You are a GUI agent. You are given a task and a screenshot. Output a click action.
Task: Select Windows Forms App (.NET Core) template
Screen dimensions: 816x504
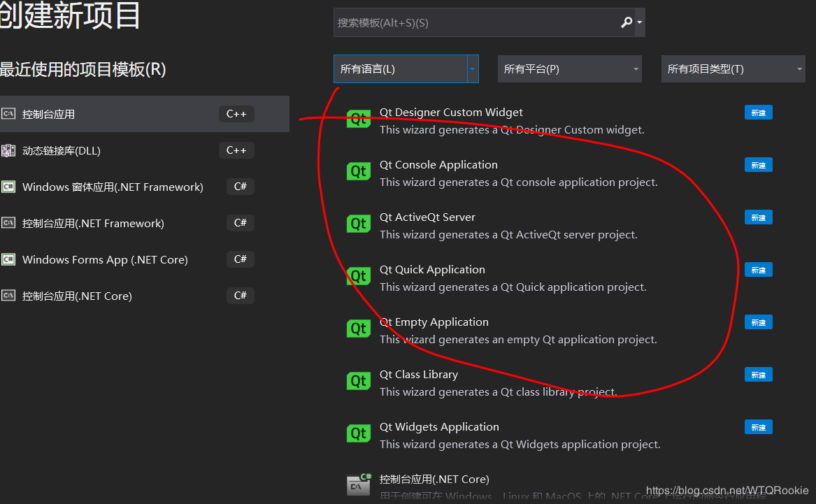pos(105,260)
